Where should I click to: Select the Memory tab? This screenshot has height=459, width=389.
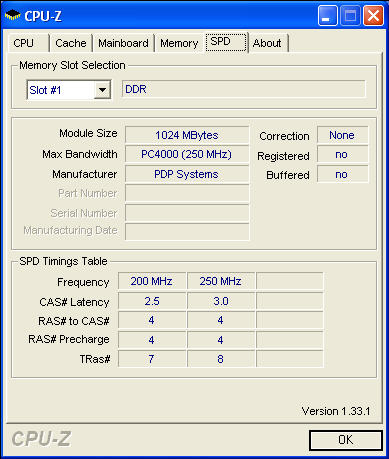point(179,43)
